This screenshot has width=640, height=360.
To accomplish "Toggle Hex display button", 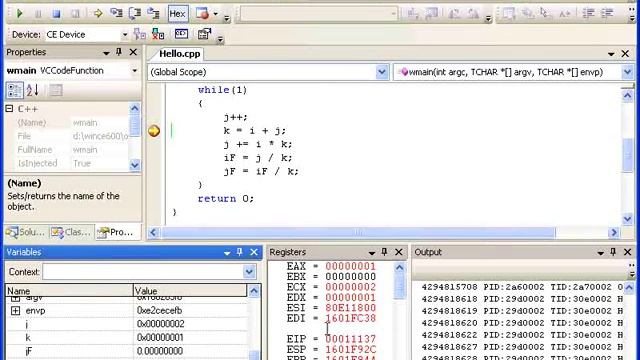I will pos(178,13).
